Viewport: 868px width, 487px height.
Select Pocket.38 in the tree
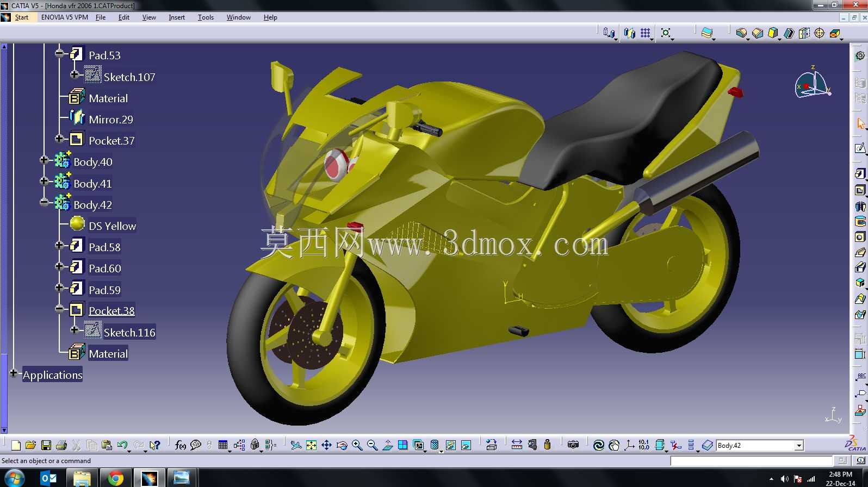(x=111, y=311)
